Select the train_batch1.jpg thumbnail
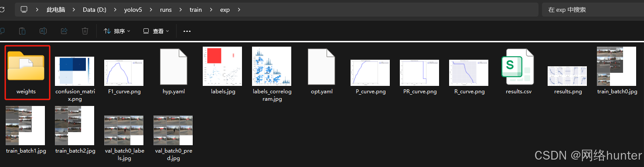This screenshot has width=644, height=167. point(25,126)
